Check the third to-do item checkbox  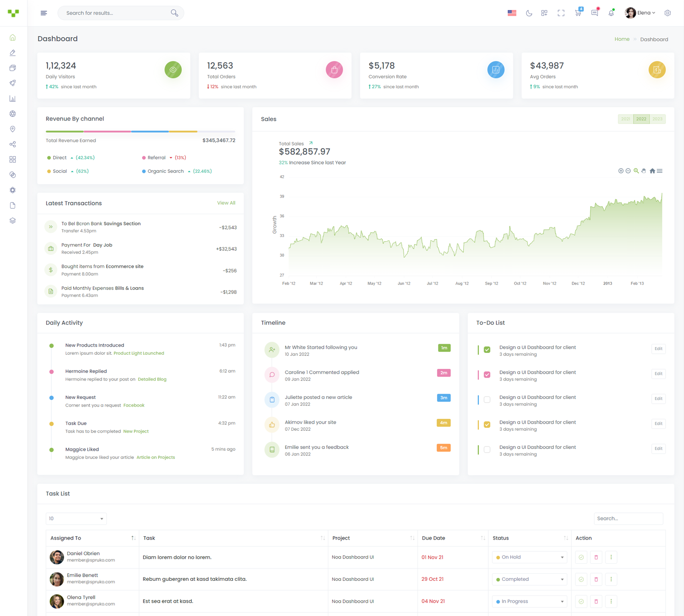(x=487, y=399)
